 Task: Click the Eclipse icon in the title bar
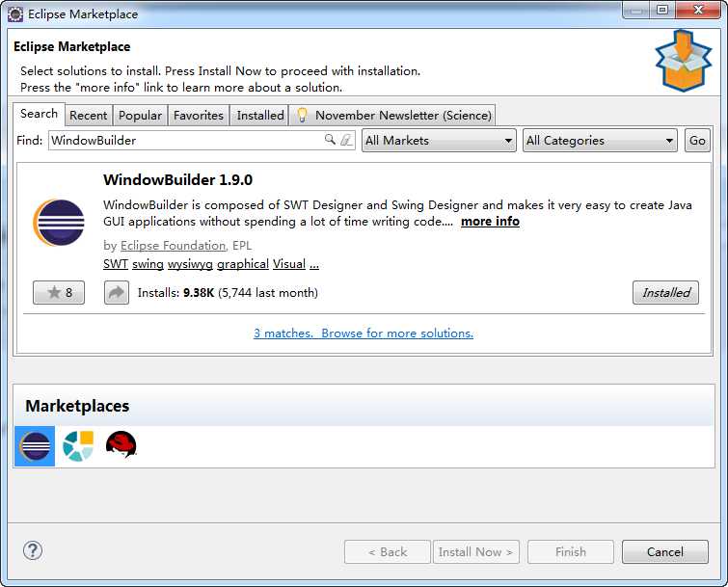pyautogui.click(x=15, y=13)
